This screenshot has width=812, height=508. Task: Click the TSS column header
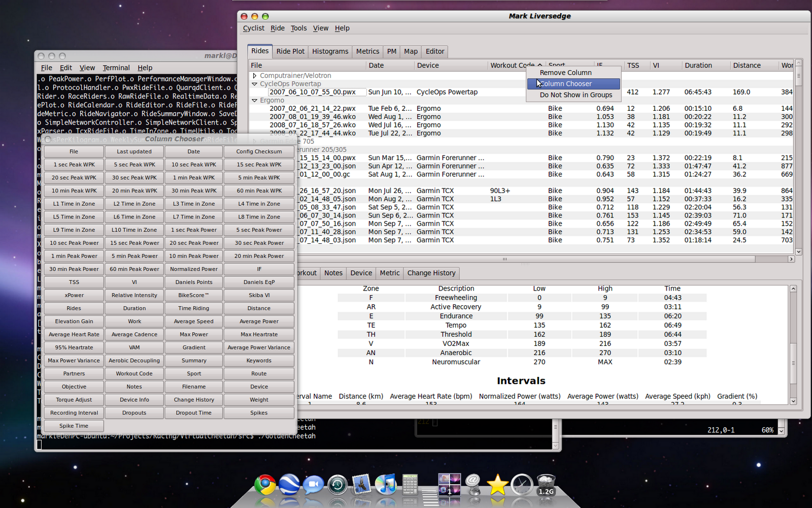pyautogui.click(x=637, y=66)
